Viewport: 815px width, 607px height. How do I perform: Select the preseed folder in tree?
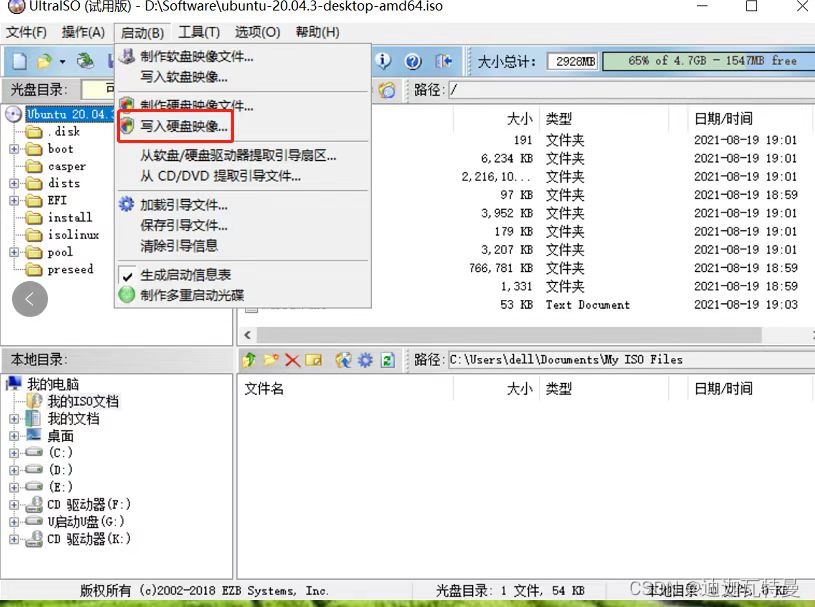(x=70, y=269)
